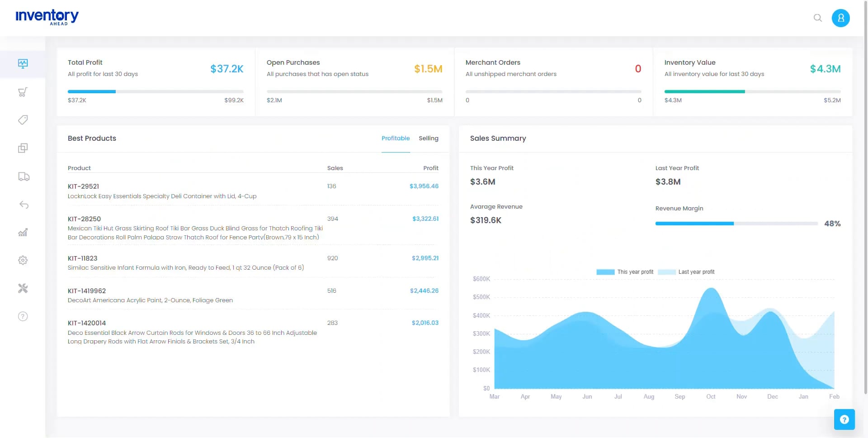868x438 pixels.
Task: Open the crossed tools icon in sidebar
Action: click(23, 288)
